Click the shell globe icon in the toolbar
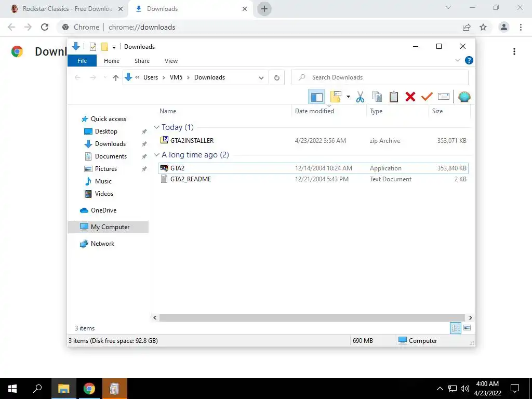532x399 pixels. (464, 97)
